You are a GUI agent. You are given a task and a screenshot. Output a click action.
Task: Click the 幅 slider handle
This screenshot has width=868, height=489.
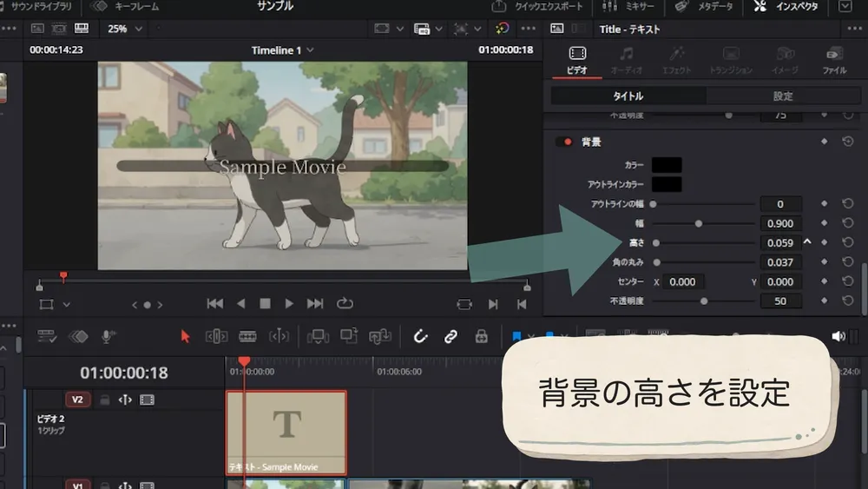(x=699, y=224)
